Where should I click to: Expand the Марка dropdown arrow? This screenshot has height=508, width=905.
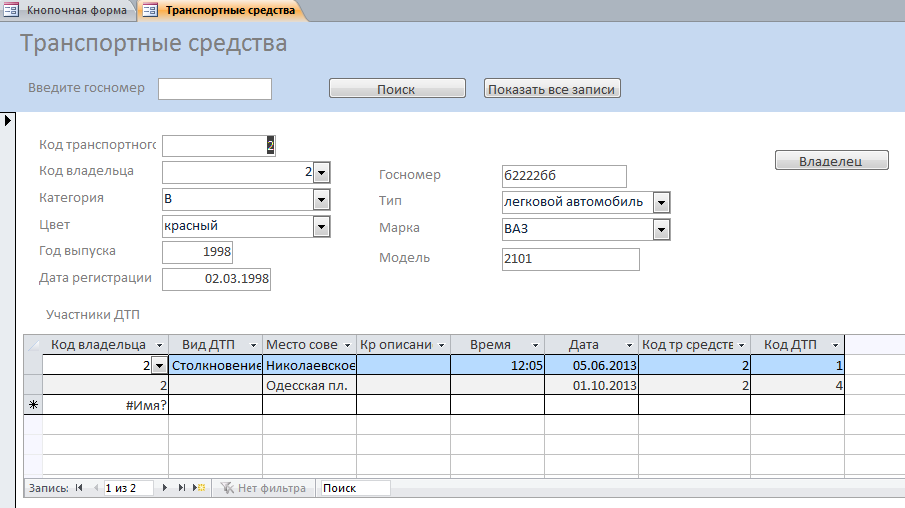[x=661, y=230]
